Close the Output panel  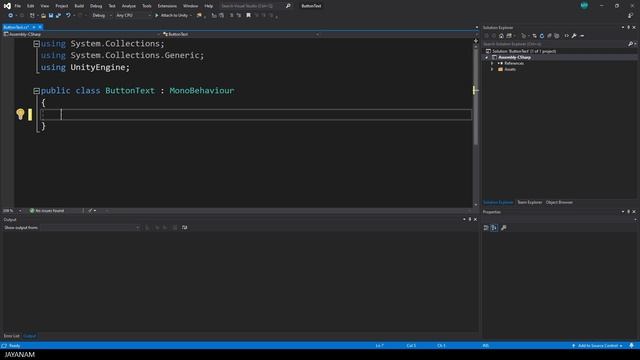475,220
